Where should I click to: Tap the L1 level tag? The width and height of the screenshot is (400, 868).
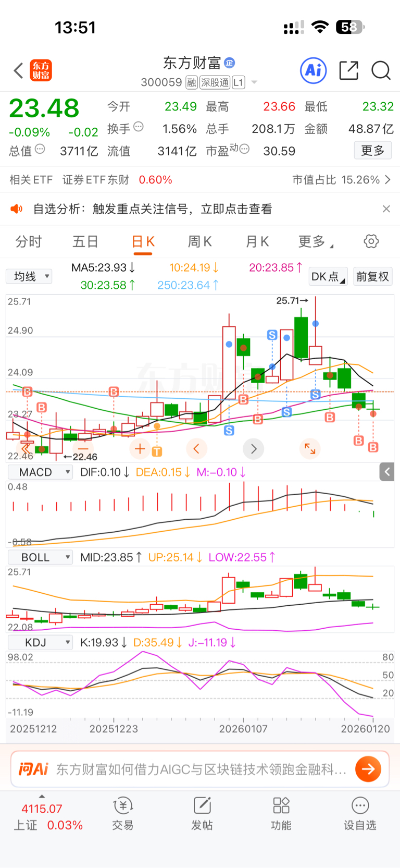238,82
